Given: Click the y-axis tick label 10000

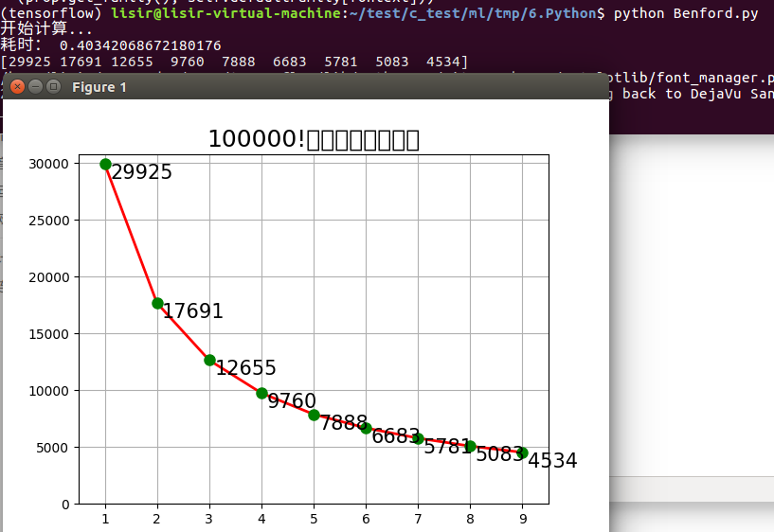Looking at the screenshot, I should (49, 391).
